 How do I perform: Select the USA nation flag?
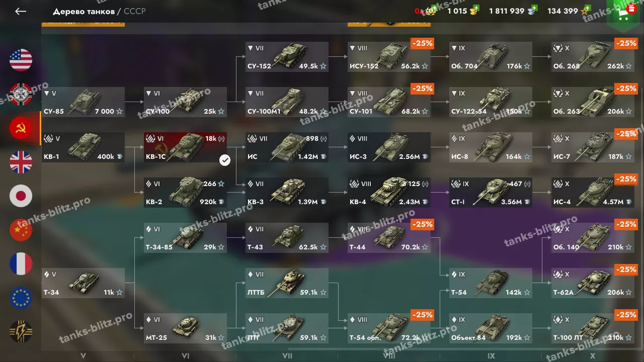point(21,60)
